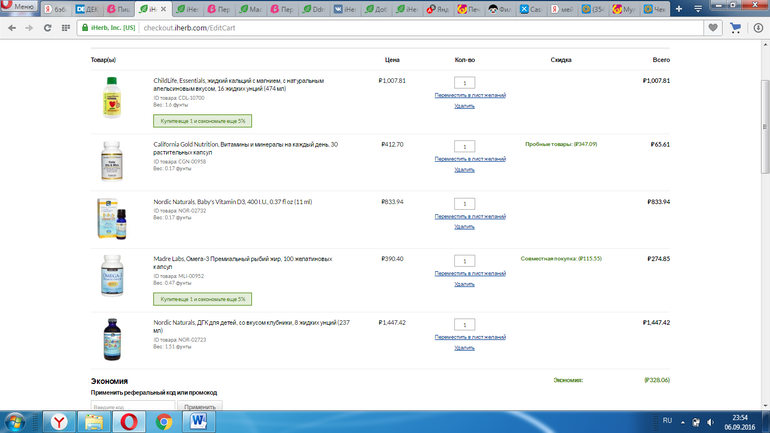Image resolution: width=770 pixels, height=433 pixels.
Task: Click buy 1 more save 5% under Madre Labs
Action: tap(202, 298)
